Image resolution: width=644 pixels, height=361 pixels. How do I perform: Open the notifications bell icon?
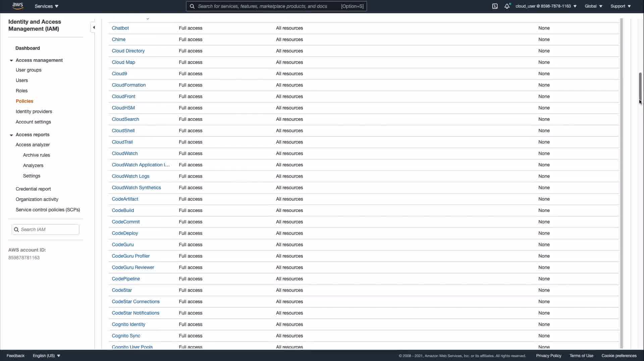pyautogui.click(x=507, y=6)
